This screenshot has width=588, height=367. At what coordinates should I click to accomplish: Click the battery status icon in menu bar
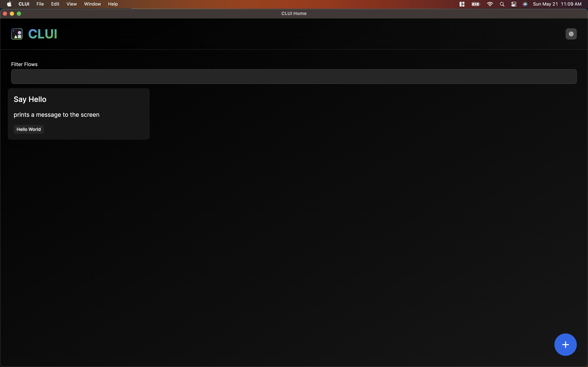pos(475,4)
